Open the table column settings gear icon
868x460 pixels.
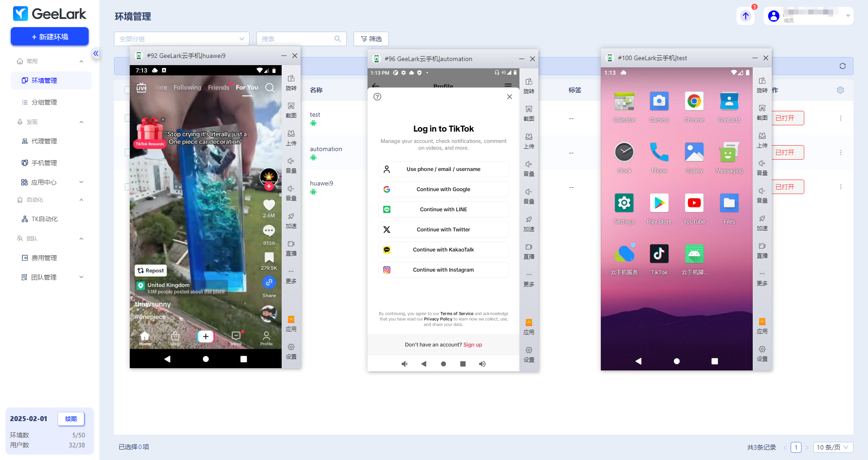point(840,90)
